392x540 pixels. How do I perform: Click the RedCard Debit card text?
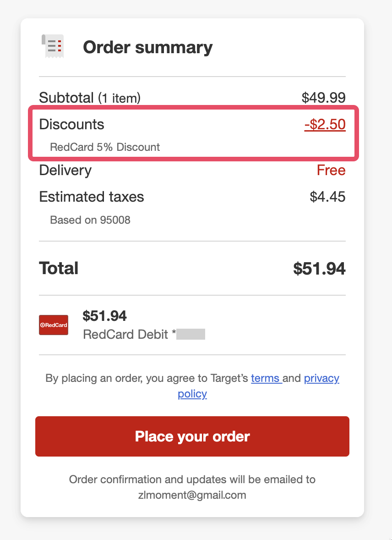click(126, 334)
